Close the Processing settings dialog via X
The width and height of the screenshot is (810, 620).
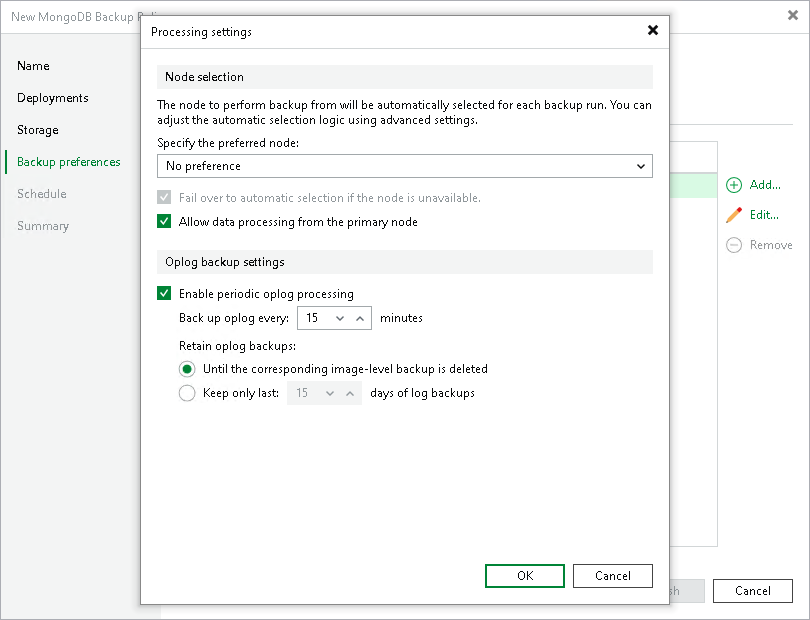[653, 31]
